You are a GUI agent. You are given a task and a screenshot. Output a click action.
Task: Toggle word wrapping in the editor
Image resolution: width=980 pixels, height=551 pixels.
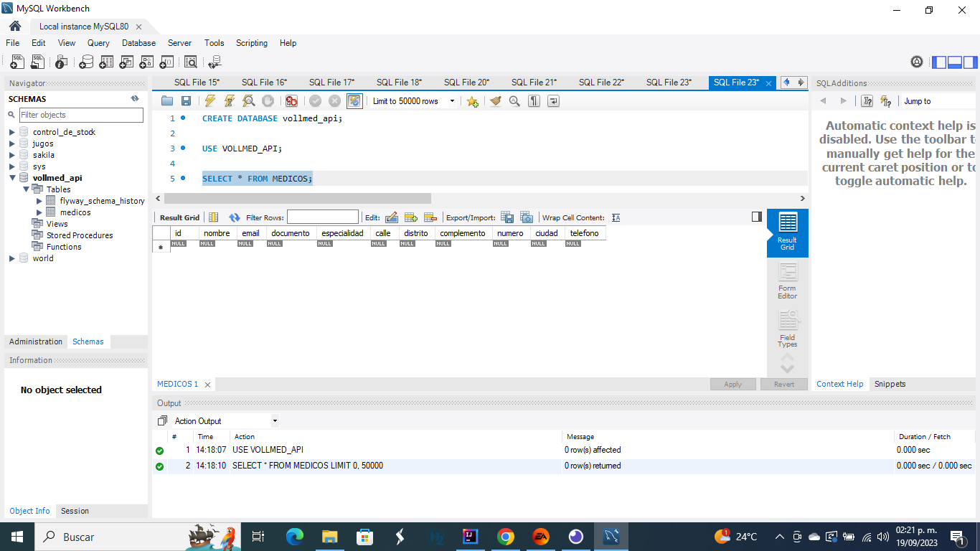tap(553, 101)
